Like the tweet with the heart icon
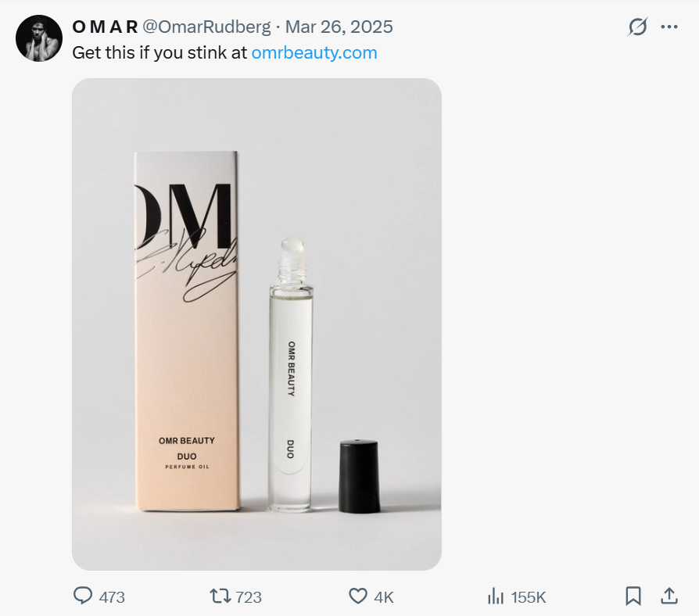 (357, 596)
